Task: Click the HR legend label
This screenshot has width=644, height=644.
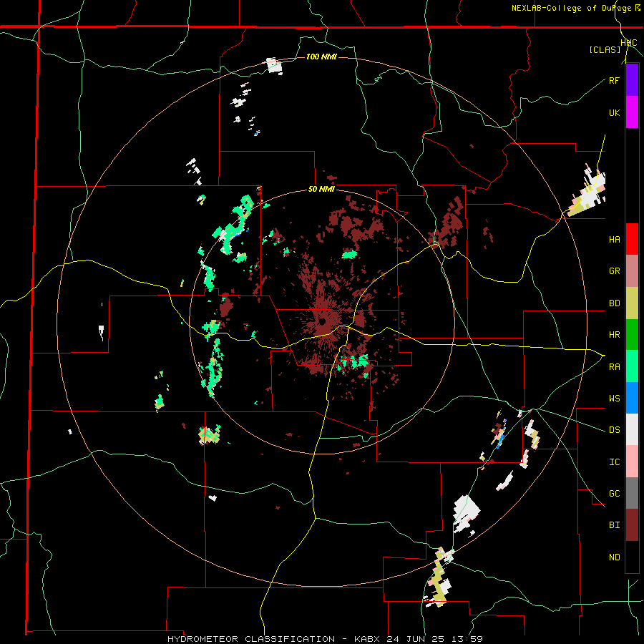Action: (614, 335)
